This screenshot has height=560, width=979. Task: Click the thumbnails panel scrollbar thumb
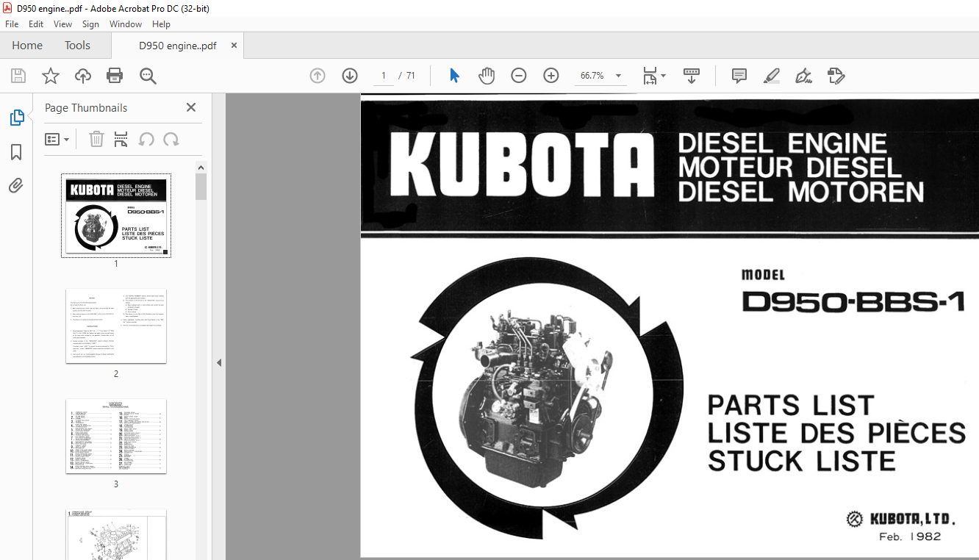pos(201,187)
